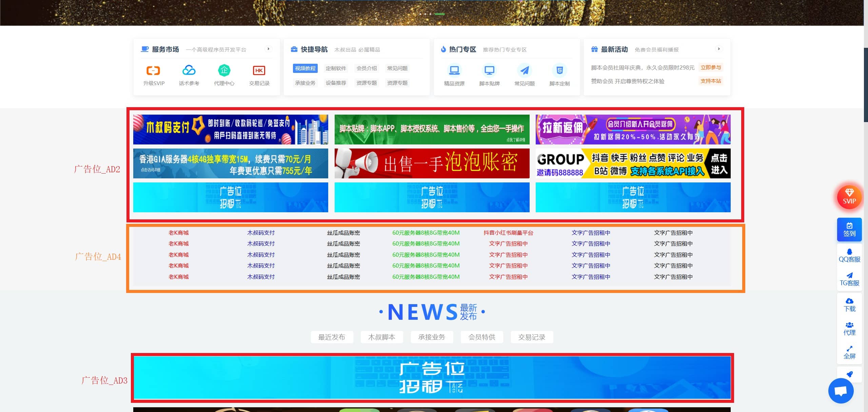The width and height of the screenshot is (868, 412).
Task: Expand the 最新活动 arrow chevron
Action: 718,49
